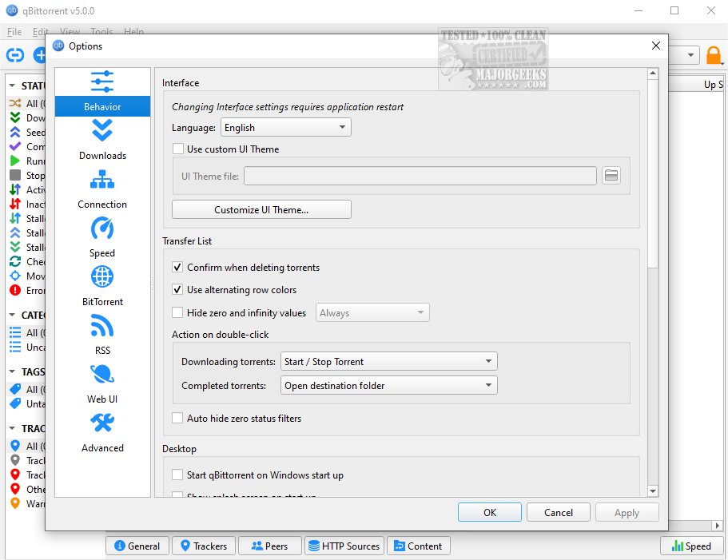Enable Hide zero and infinity values
Screen dimensions: 728x560
[x=177, y=312]
